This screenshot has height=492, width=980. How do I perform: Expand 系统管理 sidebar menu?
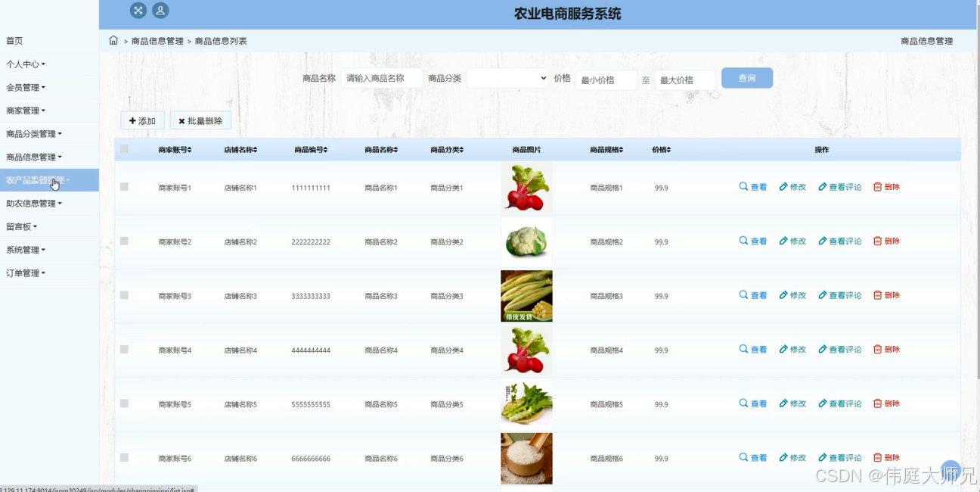(x=26, y=250)
